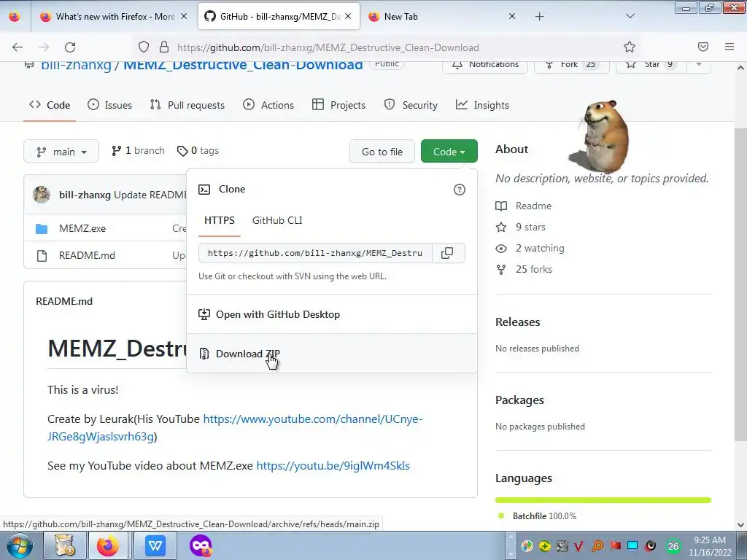Image resolution: width=747 pixels, height=560 pixels.
Task: Open the Releases heading link
Action: coord(517,322)
